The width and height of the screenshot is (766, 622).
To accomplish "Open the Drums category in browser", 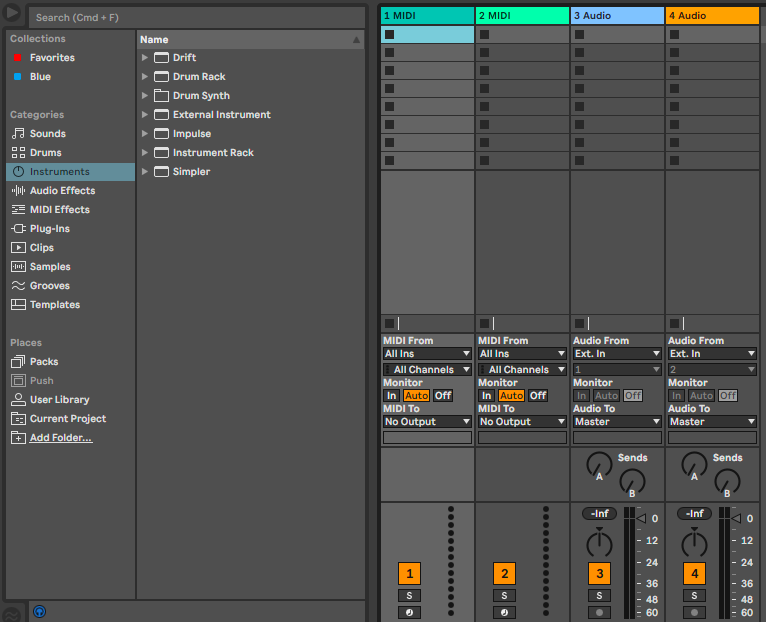I will (x=45, y=153).
